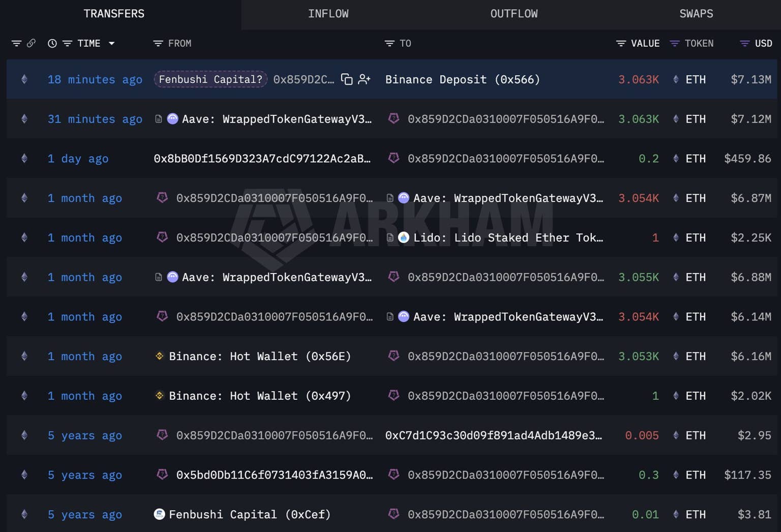Open the TOKEN column filter

click(x=675, y=44)
